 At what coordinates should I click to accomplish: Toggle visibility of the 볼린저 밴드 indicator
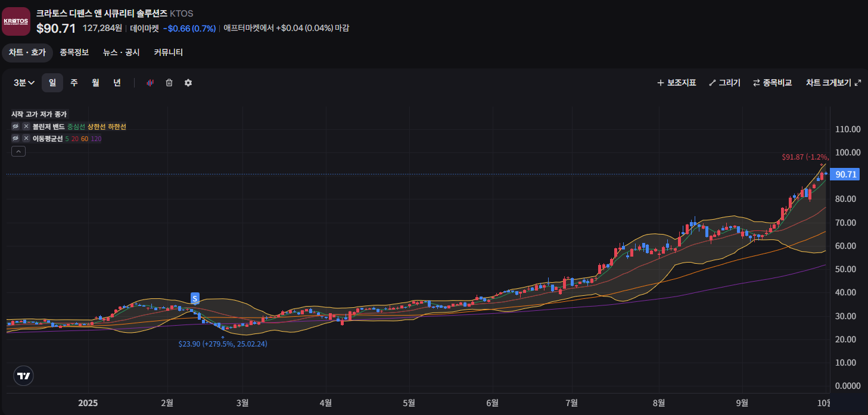point(16,126)
